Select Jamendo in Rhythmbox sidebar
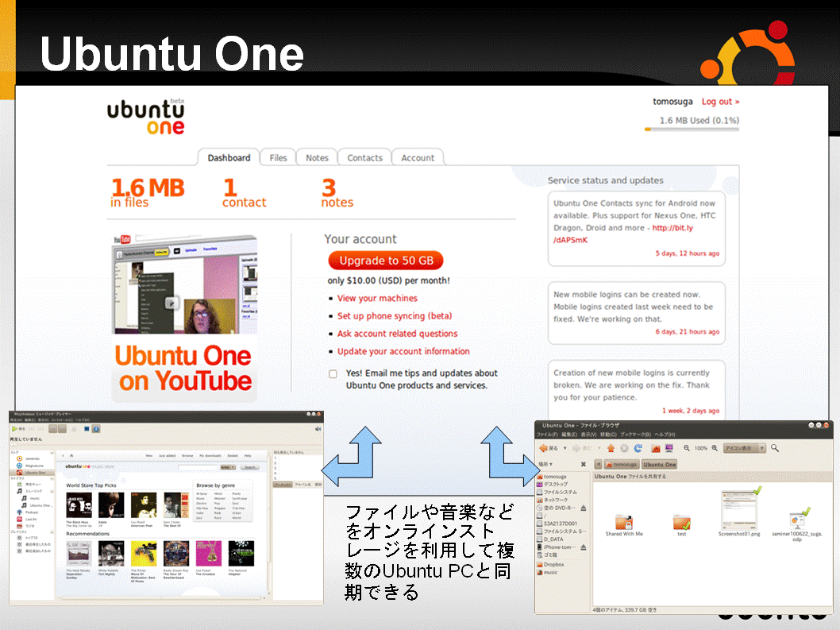The width and height of the screenshot is (840, 630). 29,459
